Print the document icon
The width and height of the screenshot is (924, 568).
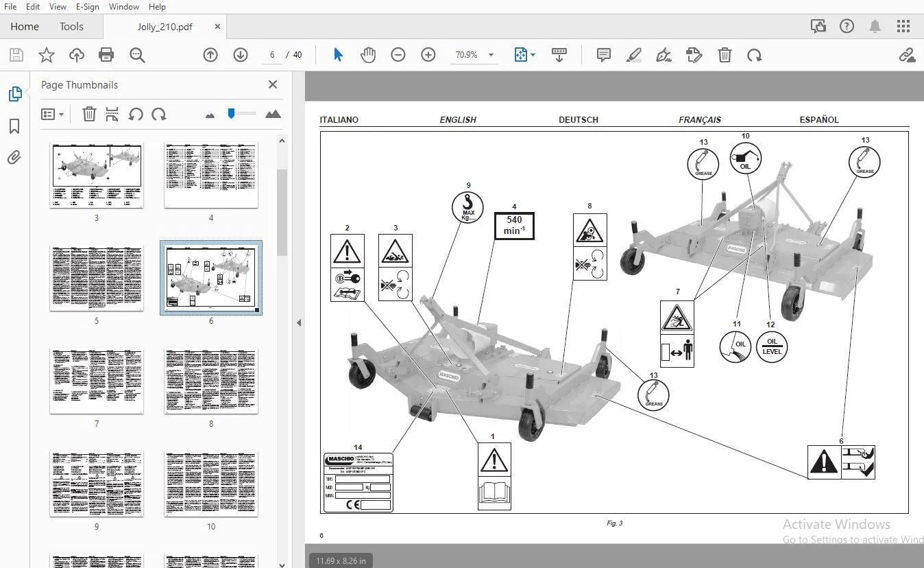[x=106, y=55]
